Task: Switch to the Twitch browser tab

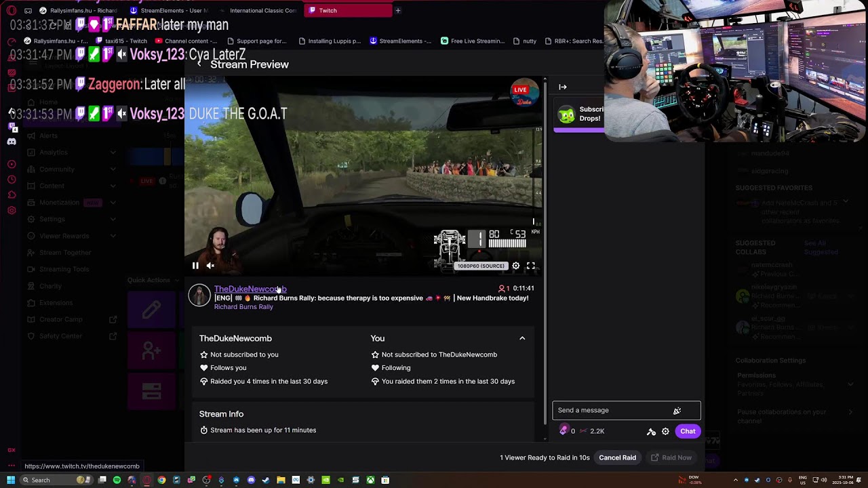Action: (x=348, y=10)
